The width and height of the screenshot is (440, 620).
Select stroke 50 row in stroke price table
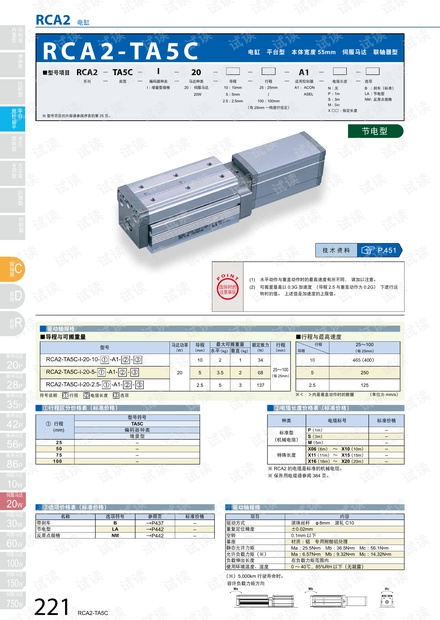[x=117, y=449]
